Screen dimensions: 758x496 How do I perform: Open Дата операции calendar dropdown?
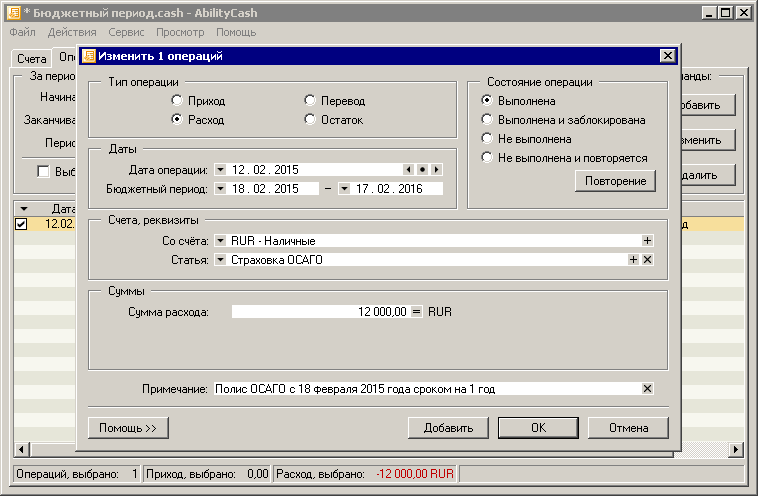point(221,170)
